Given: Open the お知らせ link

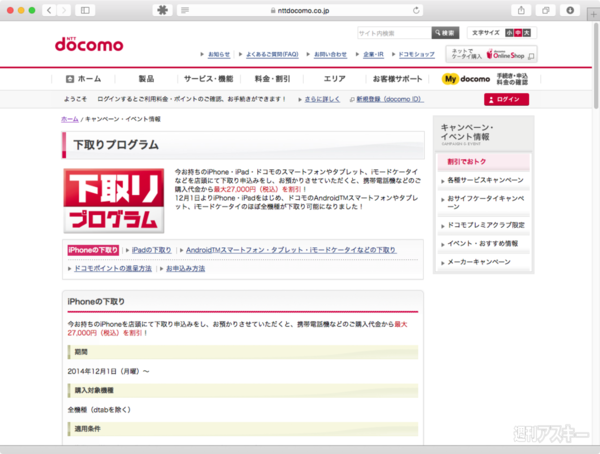Looking at the screenshot, I should point(219,54).
